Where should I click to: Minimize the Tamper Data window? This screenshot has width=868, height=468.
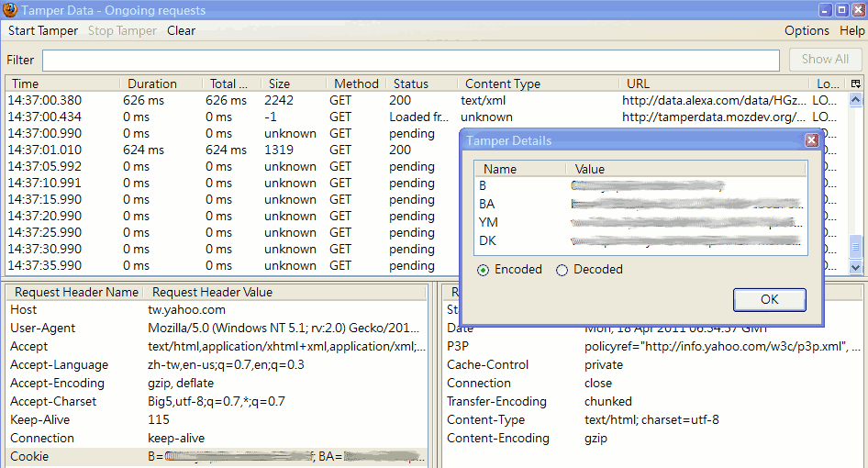pyautogui.click(x=826, y=10)
